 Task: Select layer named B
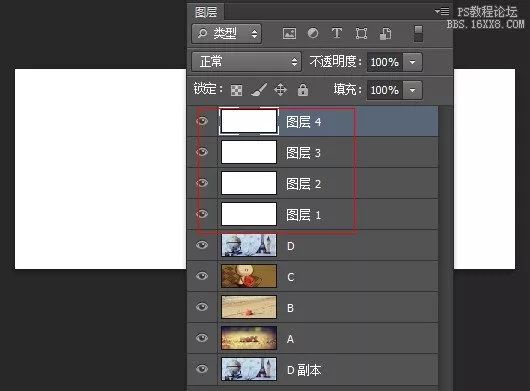point(290,308)
